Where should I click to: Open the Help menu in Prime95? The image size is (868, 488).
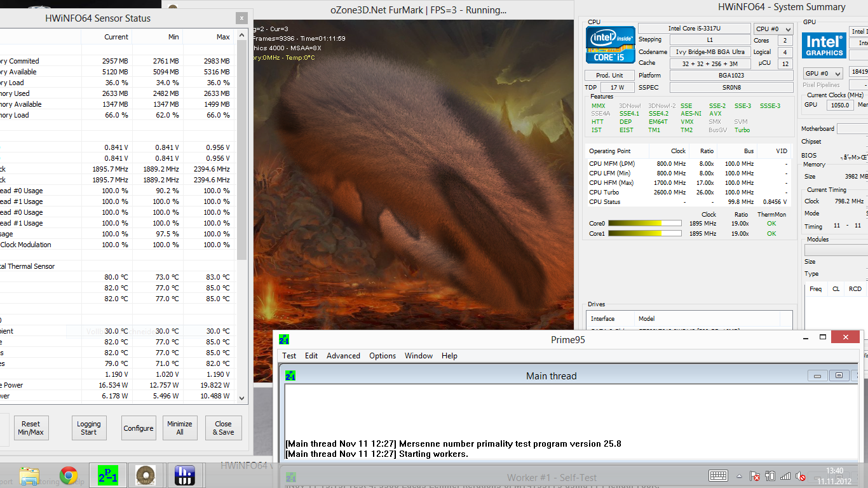click(x=449, y=356)
